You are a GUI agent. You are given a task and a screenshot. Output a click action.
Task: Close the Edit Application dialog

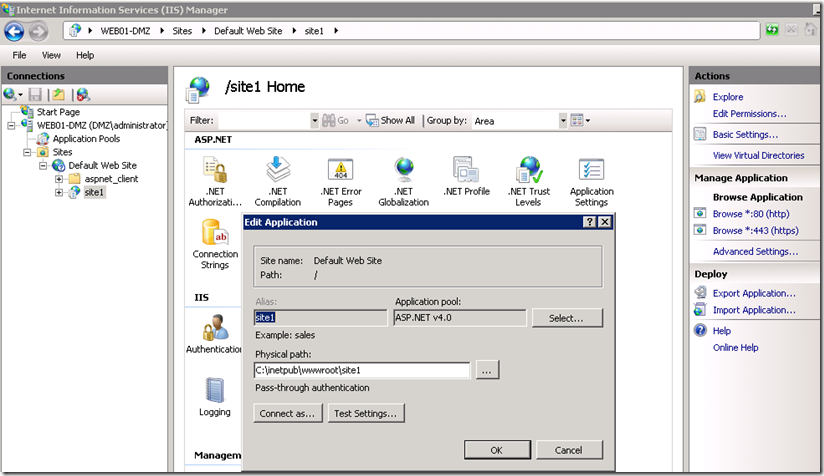click(605, 222)
